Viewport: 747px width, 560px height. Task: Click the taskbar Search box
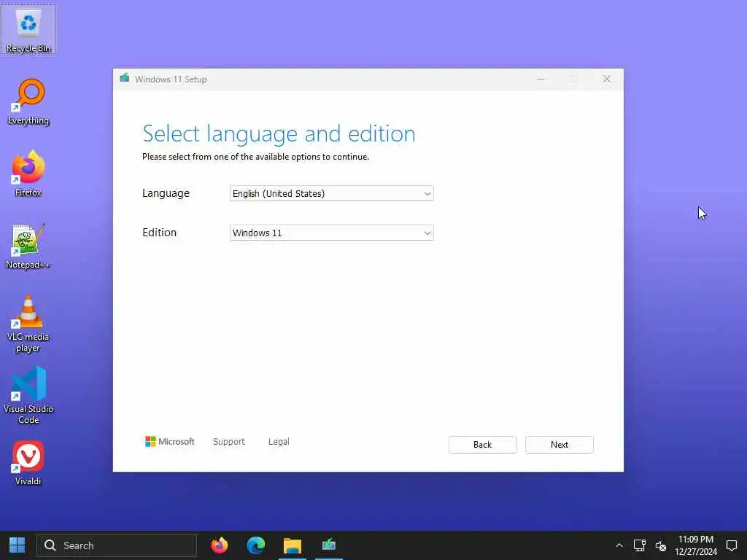point(117,545)
